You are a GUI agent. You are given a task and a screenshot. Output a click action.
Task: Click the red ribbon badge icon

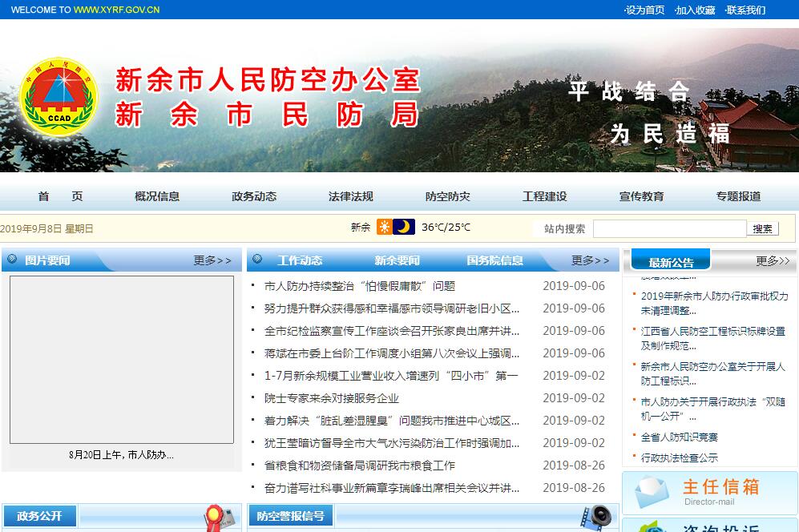(x=213, y=517)
